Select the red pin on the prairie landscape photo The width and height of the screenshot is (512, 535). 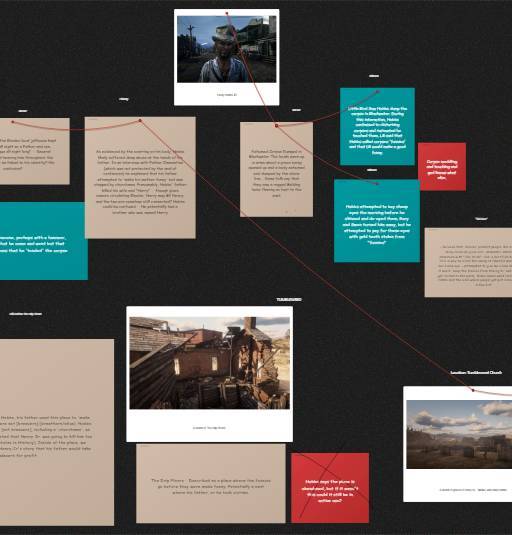tap(473, 390)
